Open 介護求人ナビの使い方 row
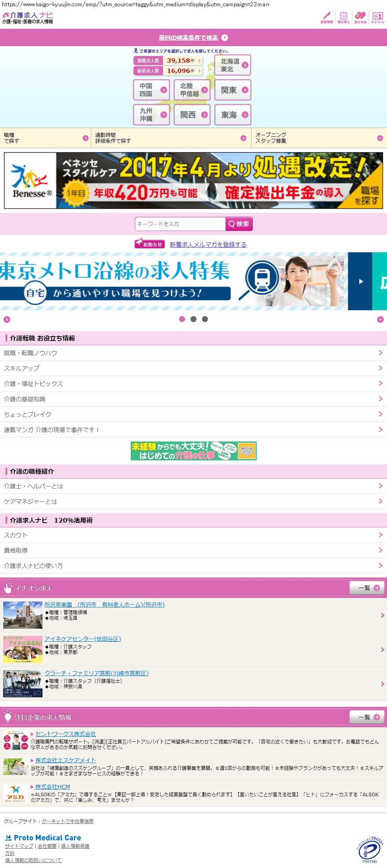The width and height of the screenshot is (387, 868). [x=193, y=566]
